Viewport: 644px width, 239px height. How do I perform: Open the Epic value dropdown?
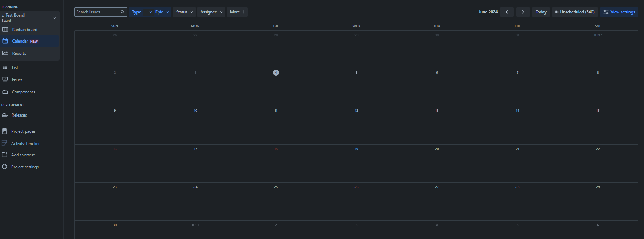tap(162, 12)
